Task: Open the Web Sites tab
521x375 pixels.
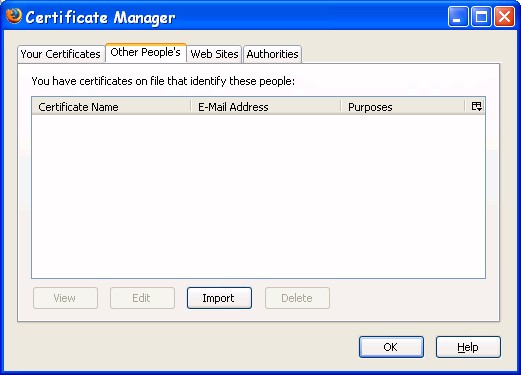Action: 214,54
